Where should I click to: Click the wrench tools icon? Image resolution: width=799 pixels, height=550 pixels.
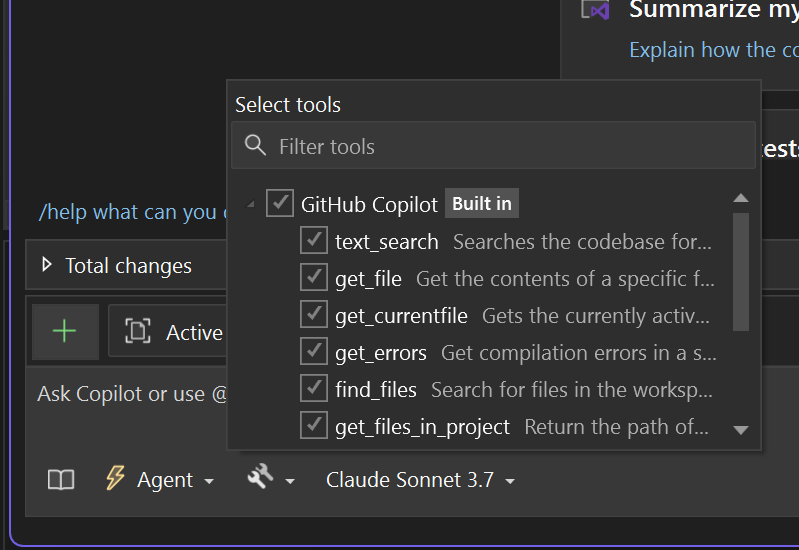pyautogui.click(x=260, y=479)
